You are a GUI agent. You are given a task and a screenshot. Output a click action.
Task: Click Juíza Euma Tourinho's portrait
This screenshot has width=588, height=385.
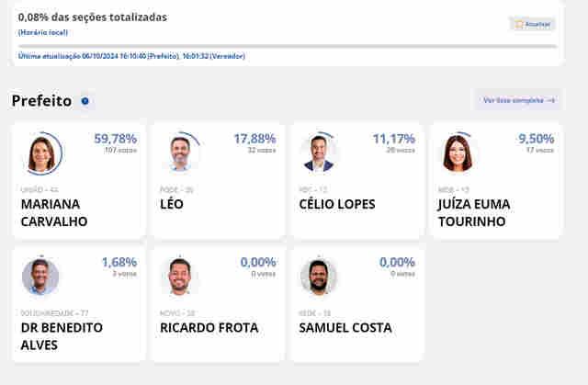click(458, 153)
